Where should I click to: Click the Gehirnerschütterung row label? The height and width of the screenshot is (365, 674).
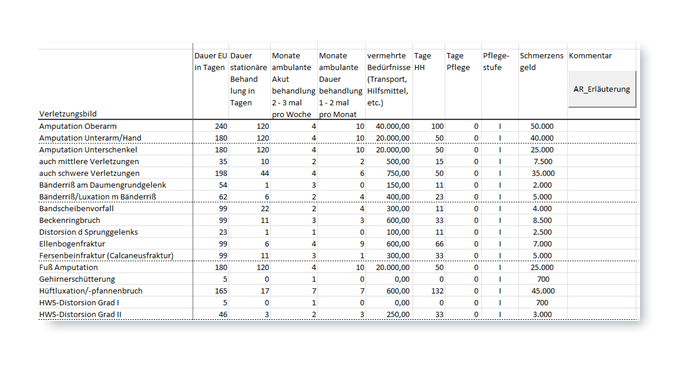click(77, 279)
